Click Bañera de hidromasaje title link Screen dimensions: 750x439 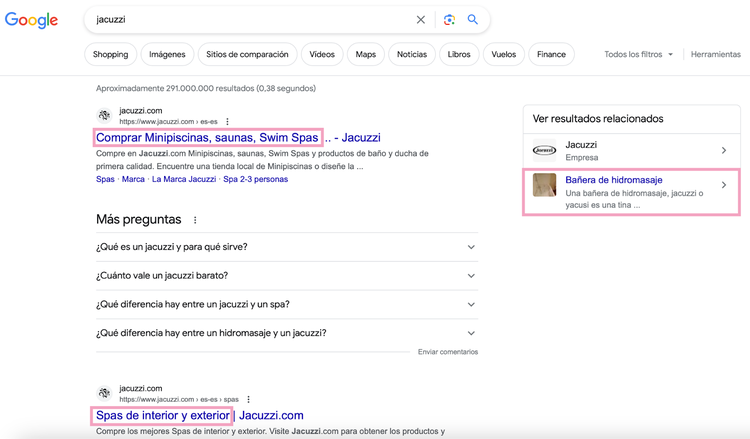tap(614, 180)
